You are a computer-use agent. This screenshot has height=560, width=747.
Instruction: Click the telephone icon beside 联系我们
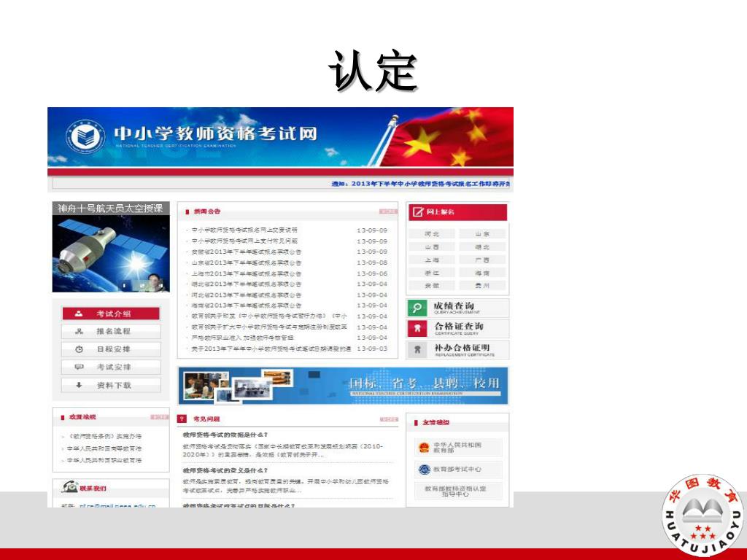click(69, 486)
